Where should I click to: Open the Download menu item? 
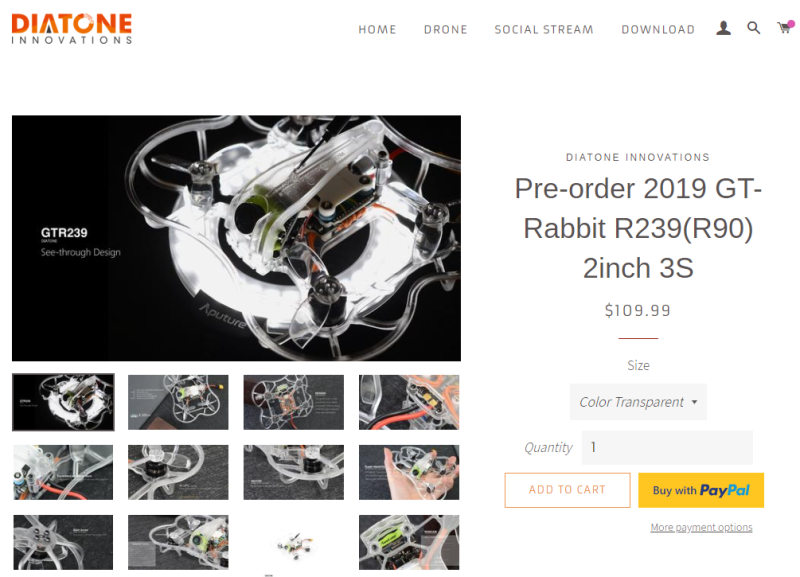pos(658,30)
